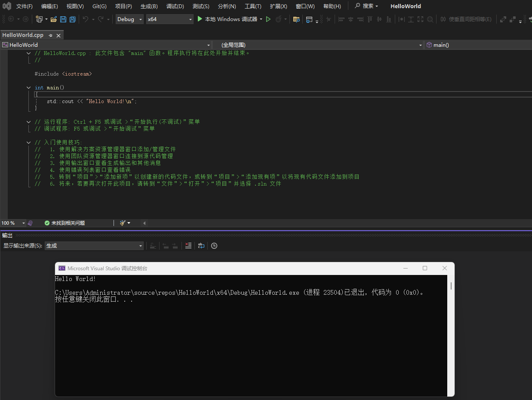
Task: Click the Make Same Size icon
Action: 420,19
